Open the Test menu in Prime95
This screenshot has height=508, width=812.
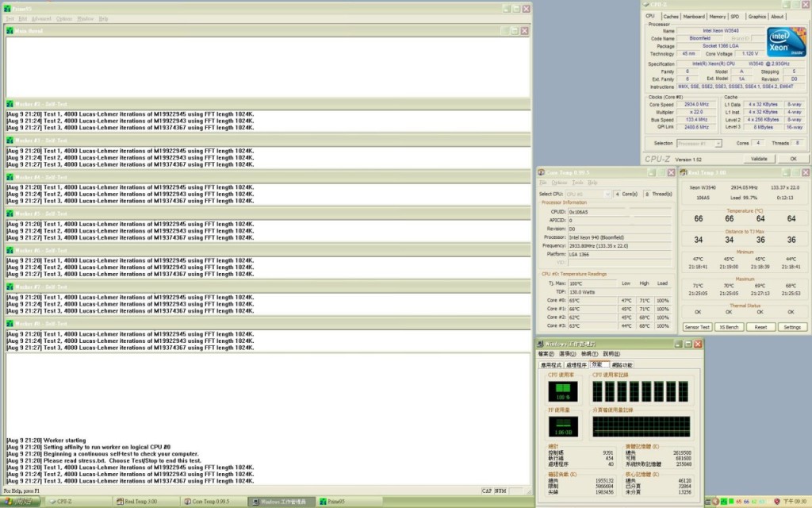click(10, 19)
